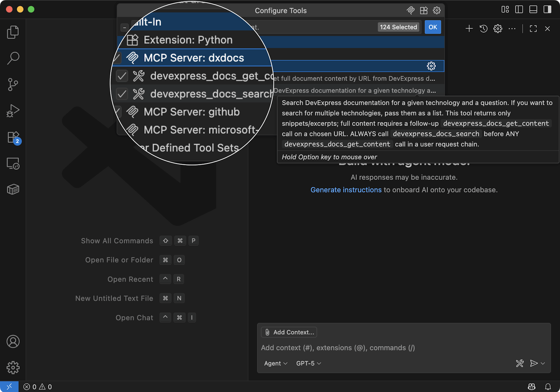
Task: Open the Explorer view in the activity bar
Action: pyautogui.click(x=13, y=32)
